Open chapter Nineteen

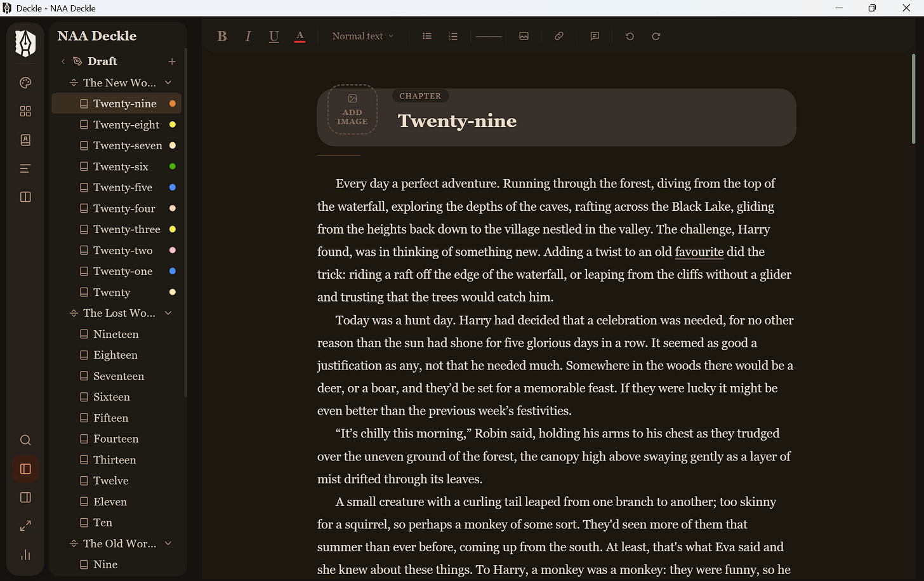click(x=117, y=334)
